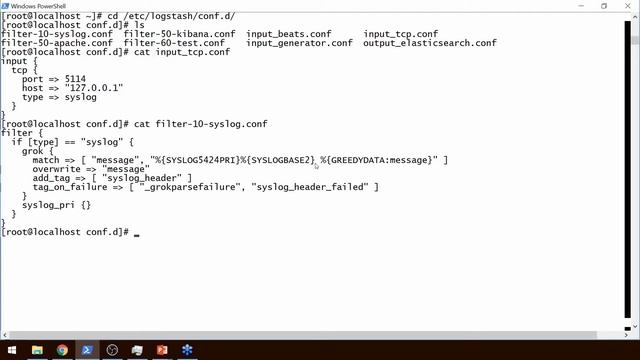
Task: Click the horizontal scrollbar right arrow
Action: click(627, 335)
